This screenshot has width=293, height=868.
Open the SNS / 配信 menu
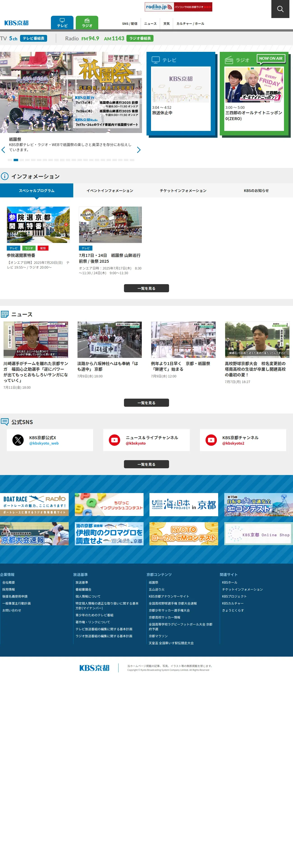pyautogui.click(x=130, y=24)
